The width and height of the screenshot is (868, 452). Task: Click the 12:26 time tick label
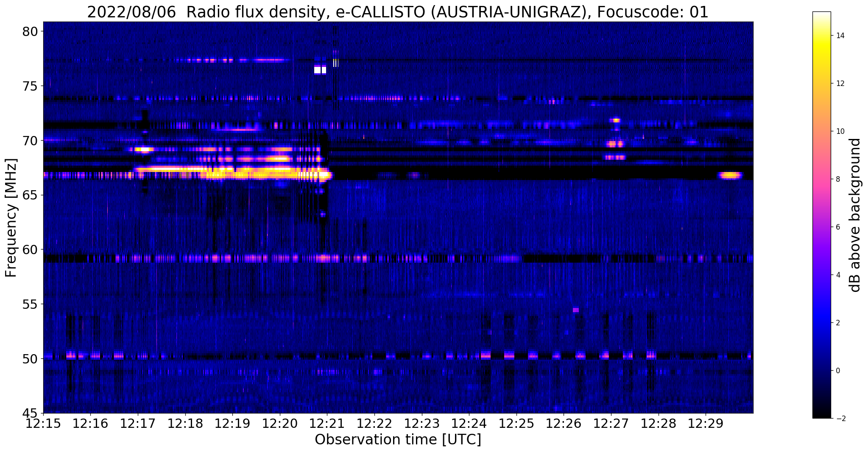pos(564,424)
